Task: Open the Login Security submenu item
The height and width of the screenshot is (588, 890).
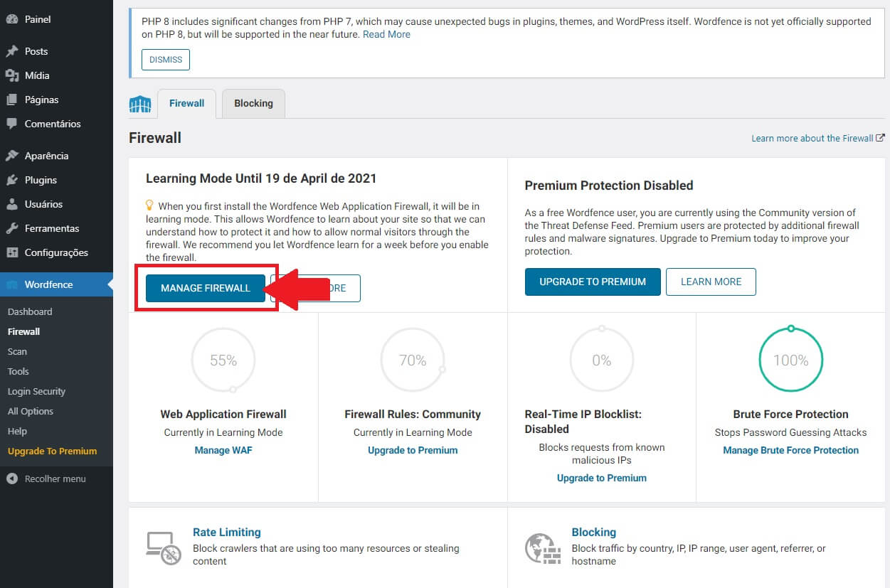Action: [x=36, y=391]
